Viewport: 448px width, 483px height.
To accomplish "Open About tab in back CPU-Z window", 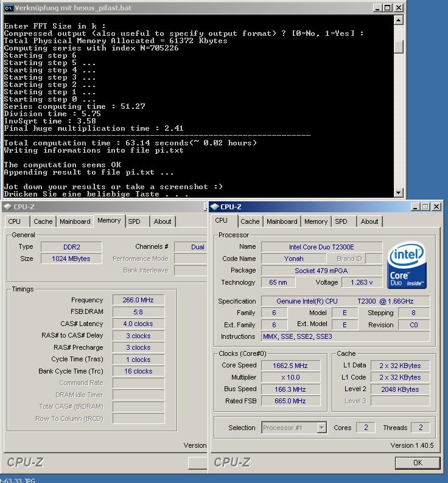I will (x=163, y=221).
